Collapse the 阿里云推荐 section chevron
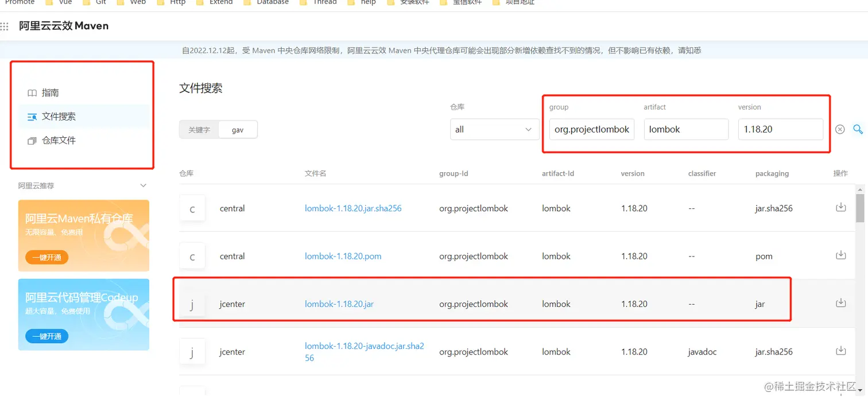 (144, 185)
